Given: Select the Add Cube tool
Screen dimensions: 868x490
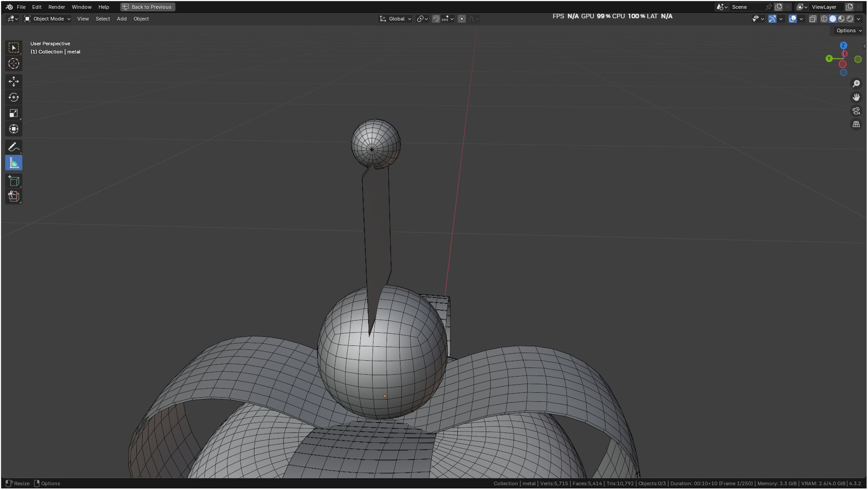Looking at the screenshot, I should [14, 181].
